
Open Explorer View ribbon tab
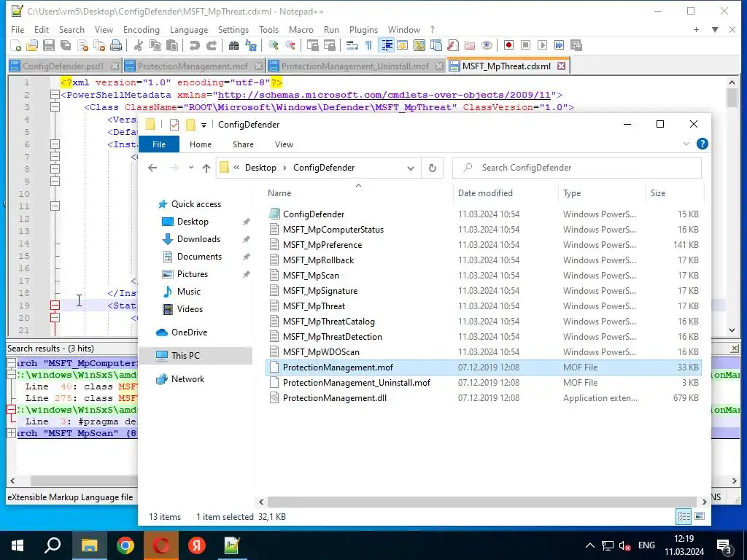(x=284, y=144)
